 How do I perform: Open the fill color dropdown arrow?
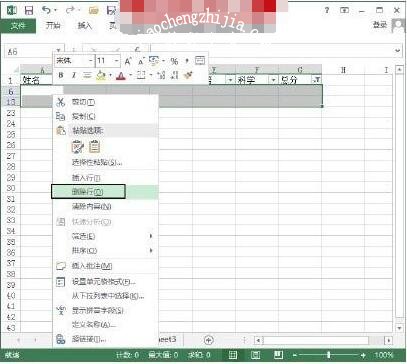110,76
